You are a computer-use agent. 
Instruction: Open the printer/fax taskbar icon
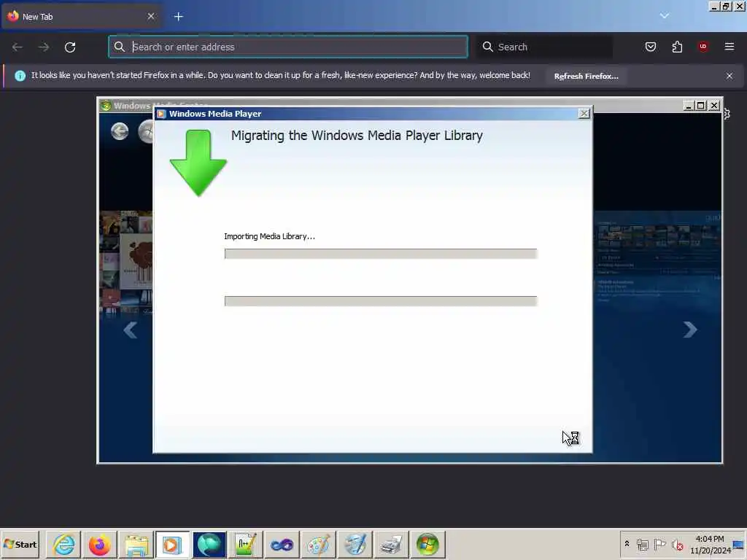pyautogui.click(x=391, y=545)
